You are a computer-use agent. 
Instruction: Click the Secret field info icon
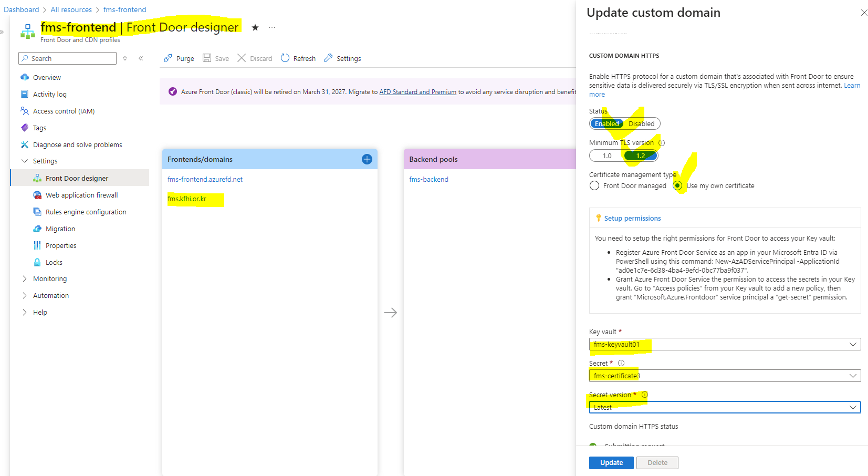(621, 363)
